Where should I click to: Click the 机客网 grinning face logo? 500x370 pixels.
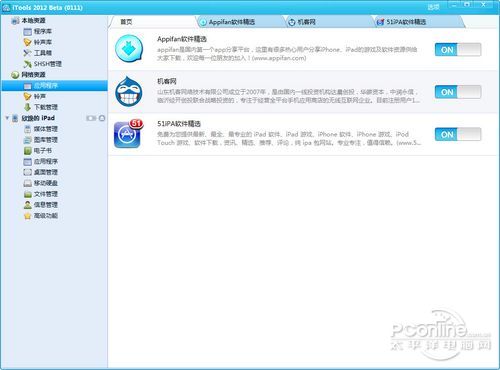[129, 91]
